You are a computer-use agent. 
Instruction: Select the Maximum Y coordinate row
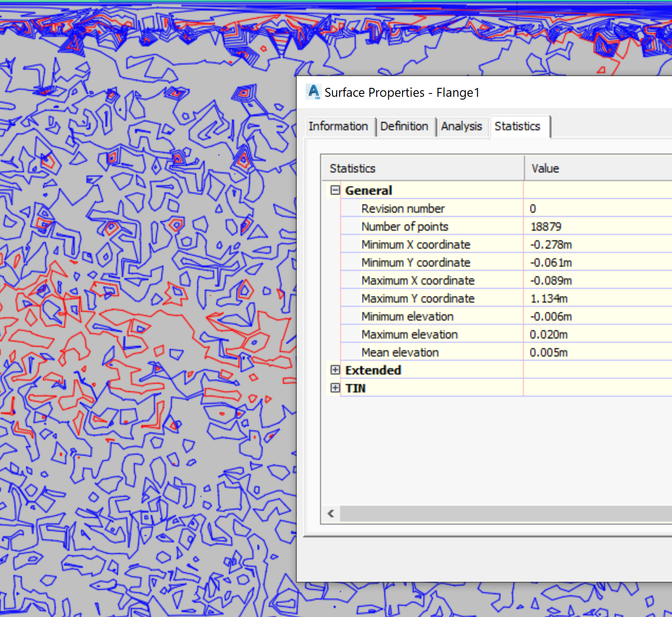(x=506, y=298)
